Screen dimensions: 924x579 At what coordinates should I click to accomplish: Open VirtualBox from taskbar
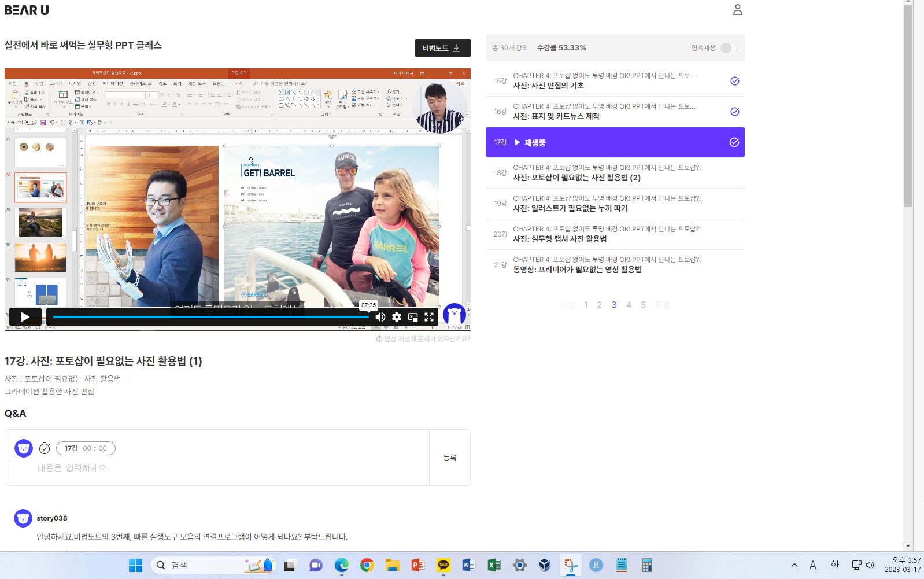[545, 565]
